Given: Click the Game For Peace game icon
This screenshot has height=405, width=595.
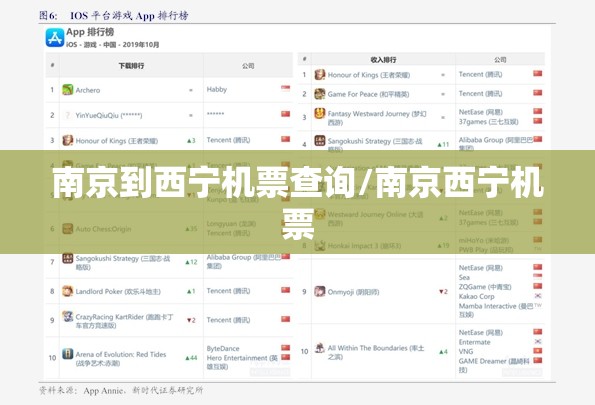Looking at the screenshot, I should coord(320,94).
